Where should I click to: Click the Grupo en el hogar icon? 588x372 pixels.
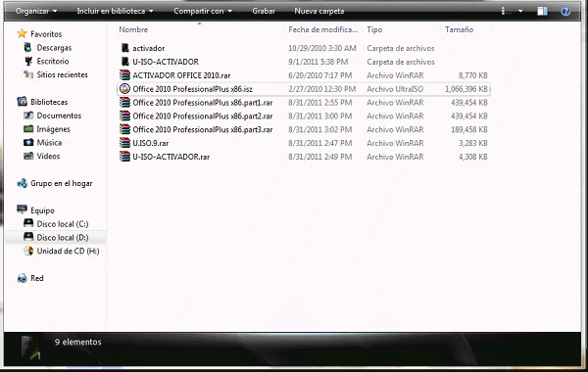[23, 183]
